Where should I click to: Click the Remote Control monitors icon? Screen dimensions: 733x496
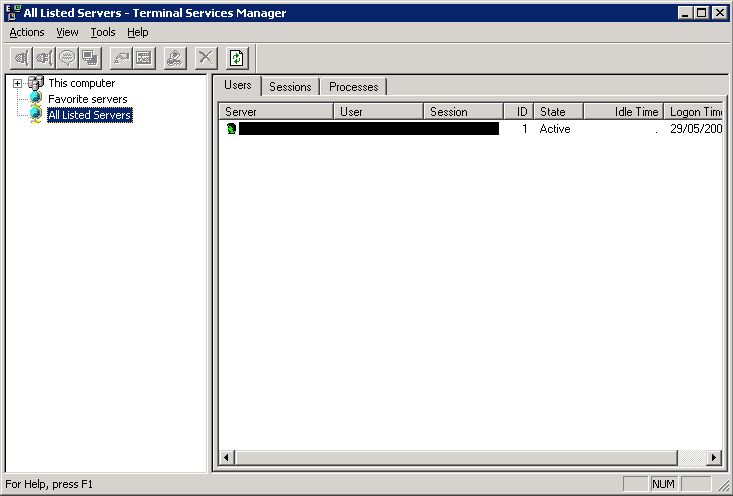90,58
